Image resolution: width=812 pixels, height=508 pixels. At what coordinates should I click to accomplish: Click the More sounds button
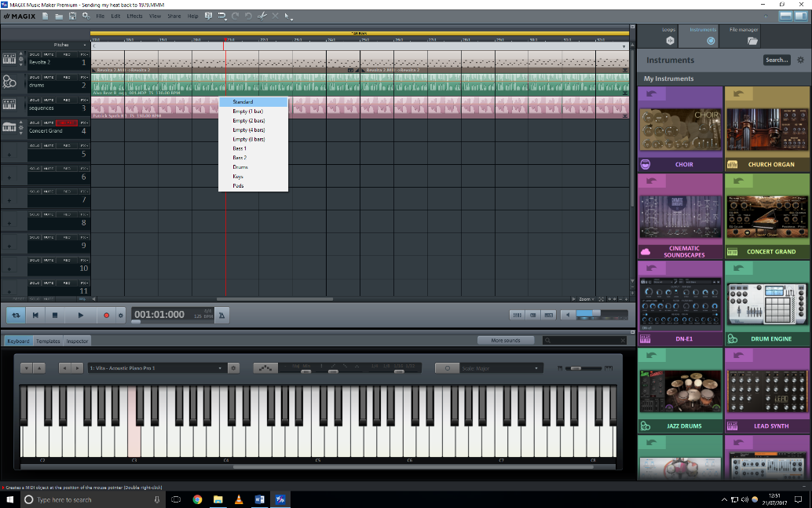tap(507, 340)
